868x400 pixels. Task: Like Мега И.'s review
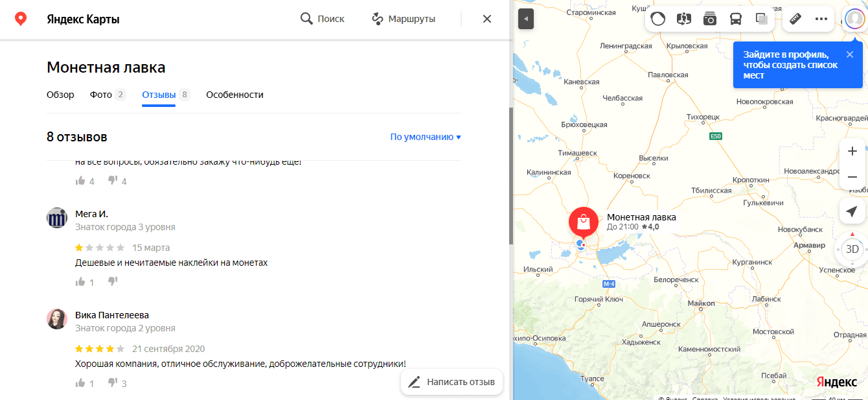[x=81, y=282]
